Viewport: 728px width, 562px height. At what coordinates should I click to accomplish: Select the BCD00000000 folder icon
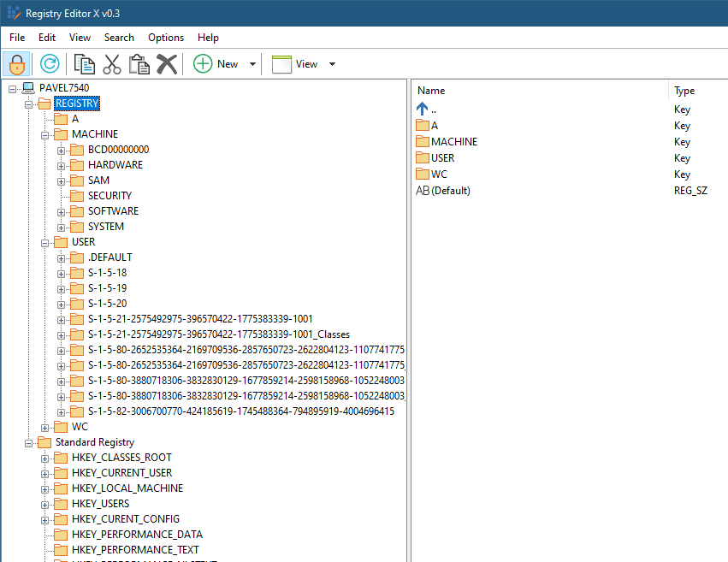77,150
